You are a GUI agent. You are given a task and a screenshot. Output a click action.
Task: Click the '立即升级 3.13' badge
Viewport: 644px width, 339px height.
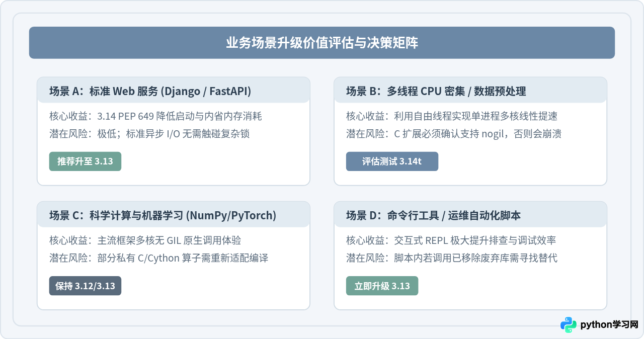[382, 286]
